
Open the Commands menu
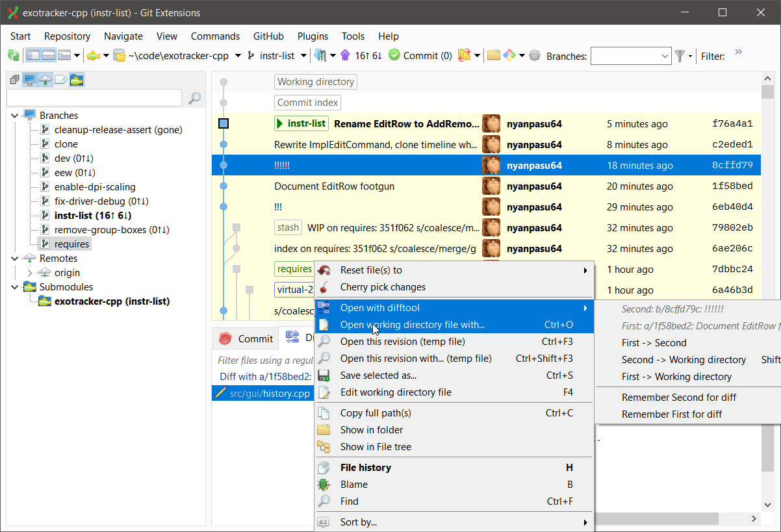(215, 36)
